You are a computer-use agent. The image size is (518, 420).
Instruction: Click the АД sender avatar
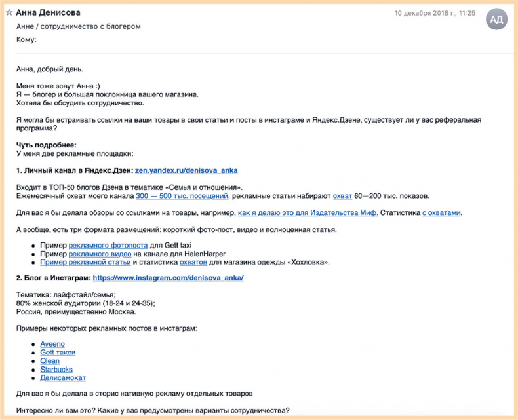pos(496,19)
